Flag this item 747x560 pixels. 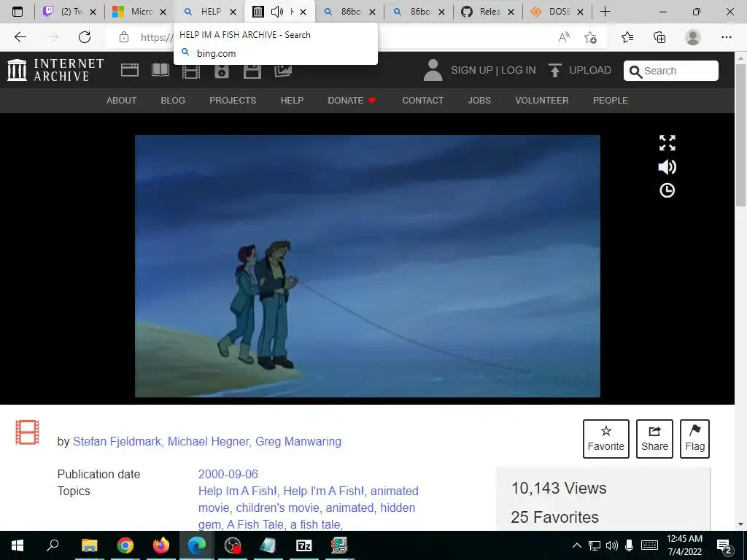(694, 438)
